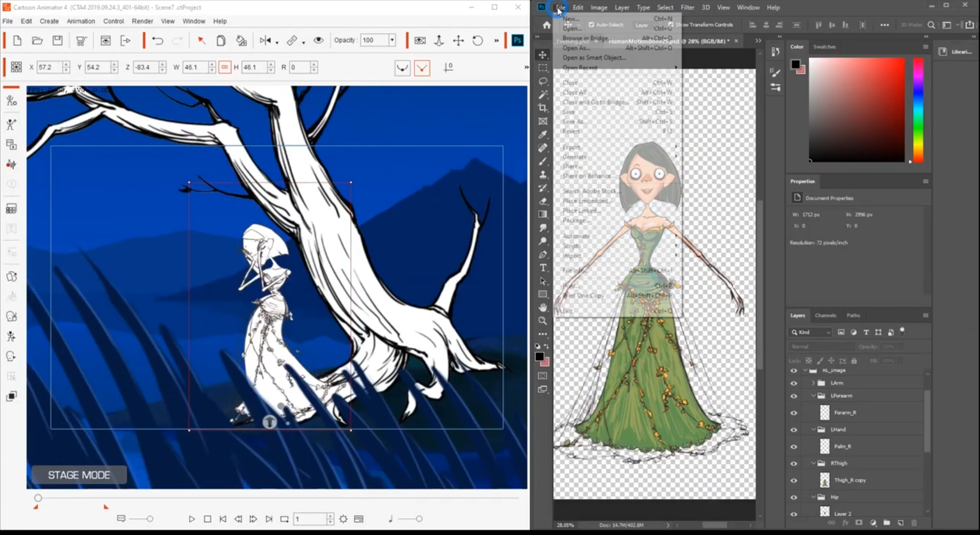The width and height of the screenshot is (980, 535).
Task: Hide the Palm_R layer
Action: [x=794, y=446]
